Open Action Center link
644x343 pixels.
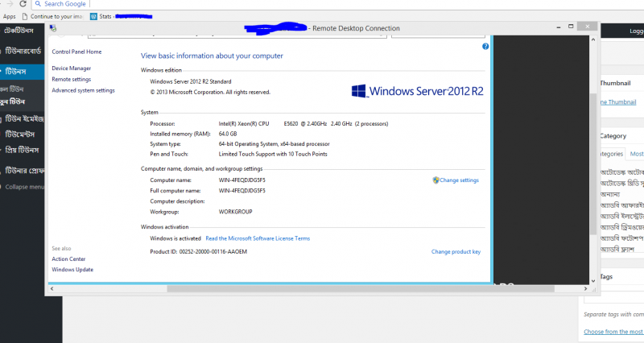click(68, 258)
